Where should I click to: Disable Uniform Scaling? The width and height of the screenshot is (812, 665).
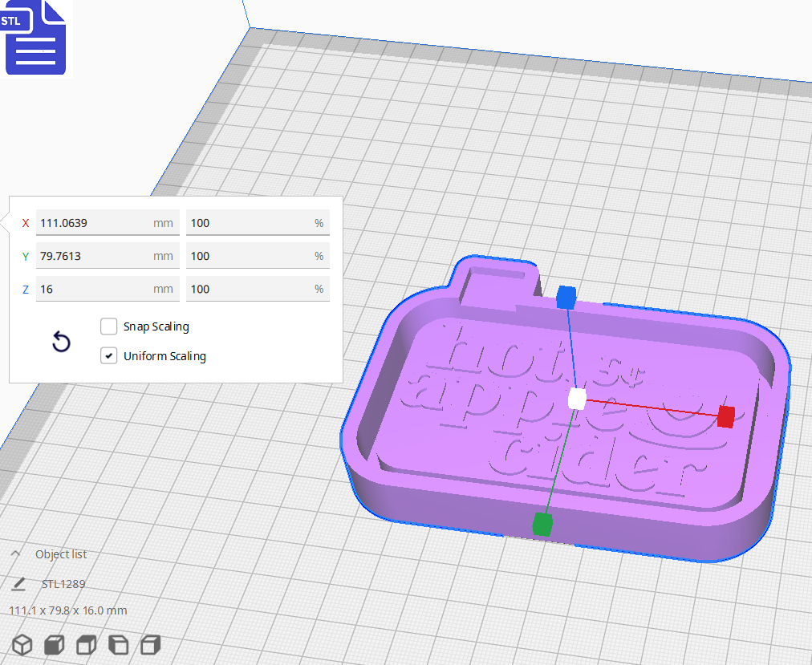coord(109,355)
